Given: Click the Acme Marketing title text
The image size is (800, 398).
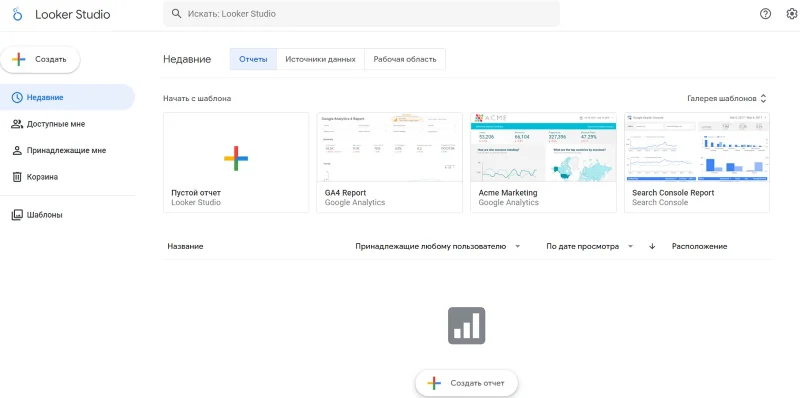Looking at the screenshot, I should pos(508,193).
